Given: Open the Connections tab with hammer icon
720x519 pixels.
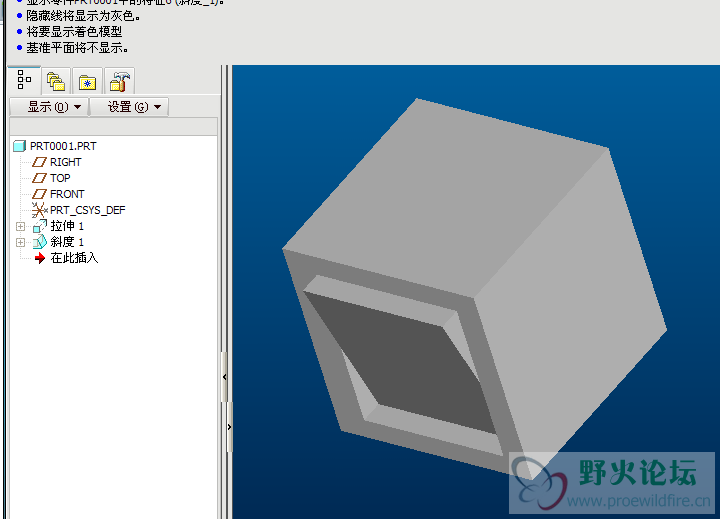Looking at the screenshot, I should pyautogui.click(x=119, y=82).
